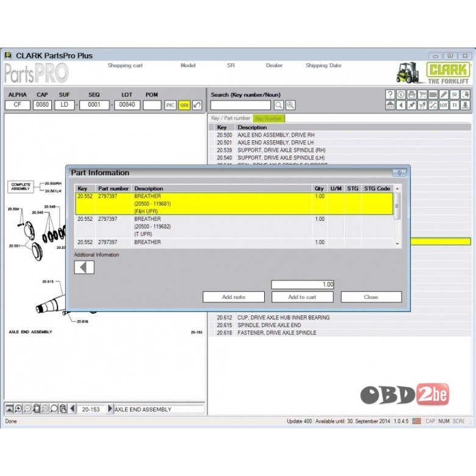The image size is (476, 476).
Task: Select row 20.500 AXLE END ASSEMBLY, DRIVE RH
Action: 340,135
